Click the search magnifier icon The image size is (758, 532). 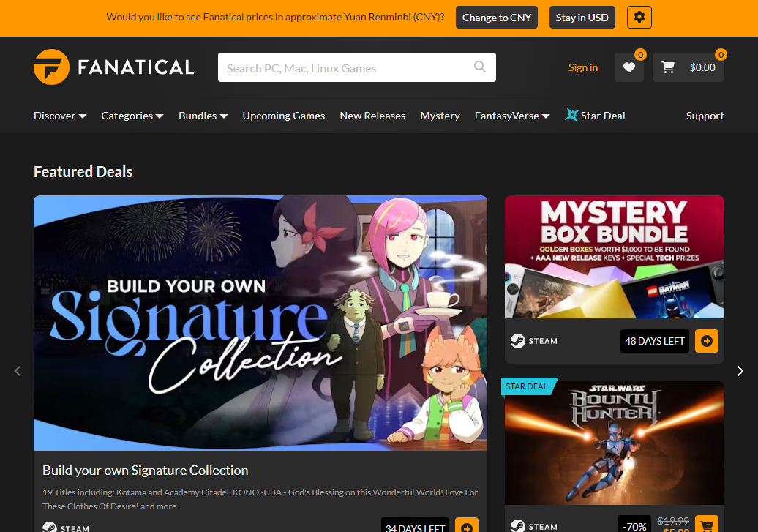point(479,67)
